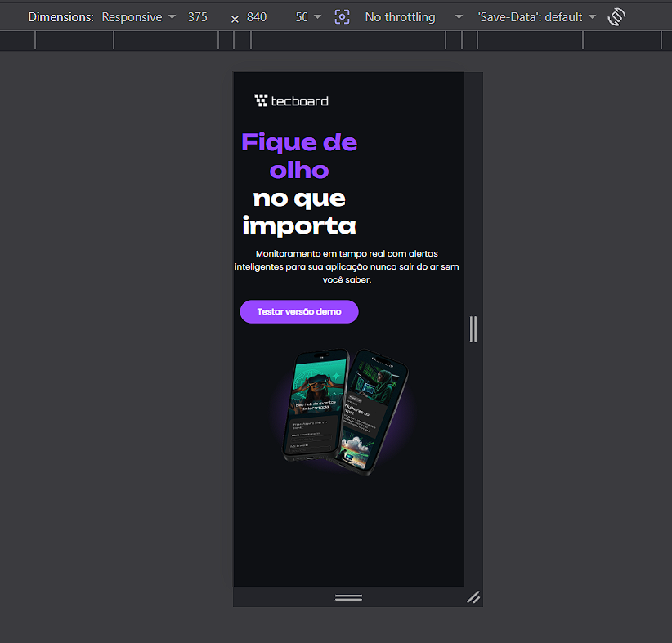Open the Dimensions Responsive device dropdown

(138, 17)
